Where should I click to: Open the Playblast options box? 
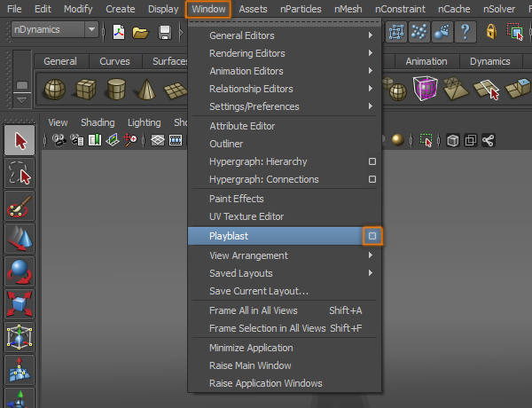[x=372, y=236]
